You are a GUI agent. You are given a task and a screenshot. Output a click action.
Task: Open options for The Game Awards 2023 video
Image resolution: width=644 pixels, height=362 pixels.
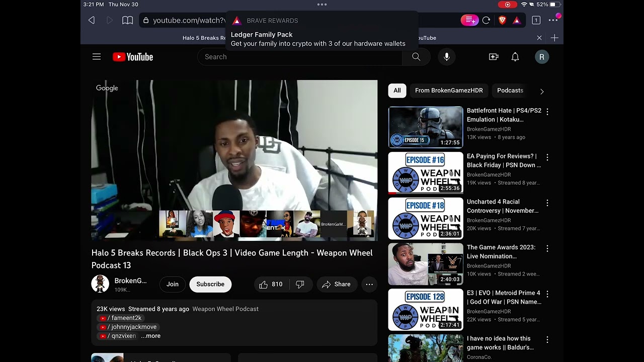click(x=547, y=248)
